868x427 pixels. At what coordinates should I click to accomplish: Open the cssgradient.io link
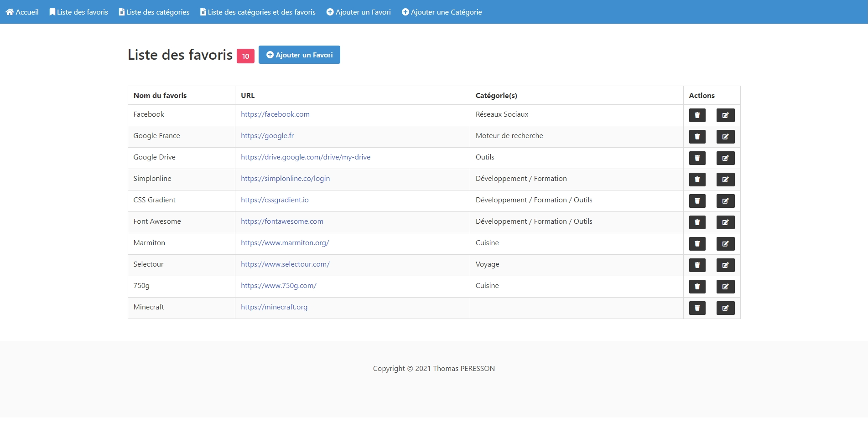[275, 200]
